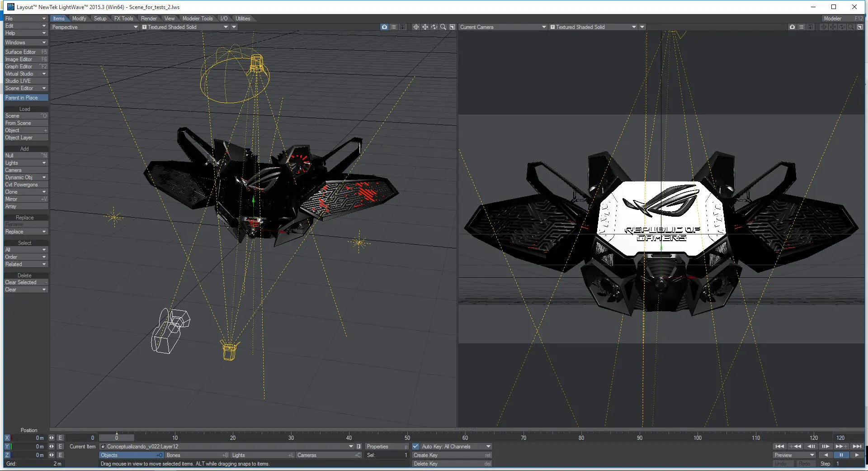Click the X position arrows button
Screen dimensions: 868x471
click(x=52, y=438)
